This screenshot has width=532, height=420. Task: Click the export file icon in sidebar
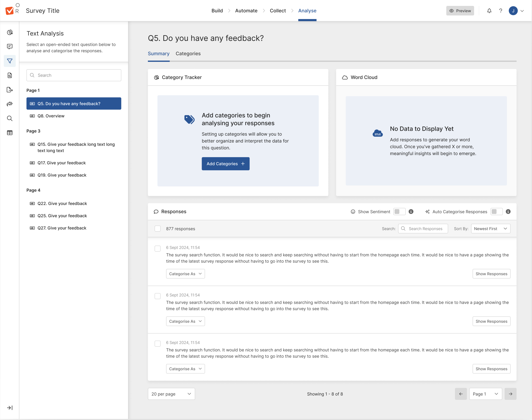[10, 90]
